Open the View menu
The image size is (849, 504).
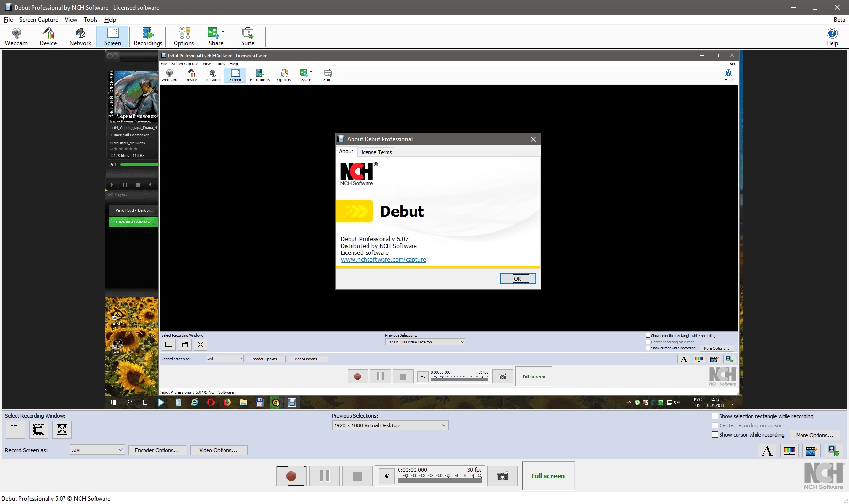[x=71, y=20]
